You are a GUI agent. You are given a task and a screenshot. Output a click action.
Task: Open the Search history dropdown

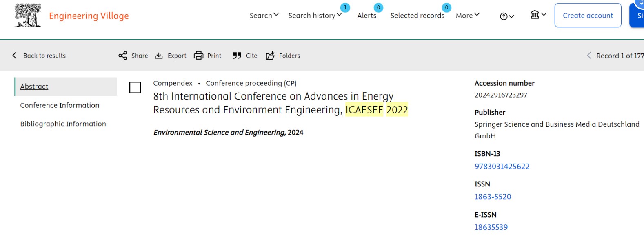315,16
